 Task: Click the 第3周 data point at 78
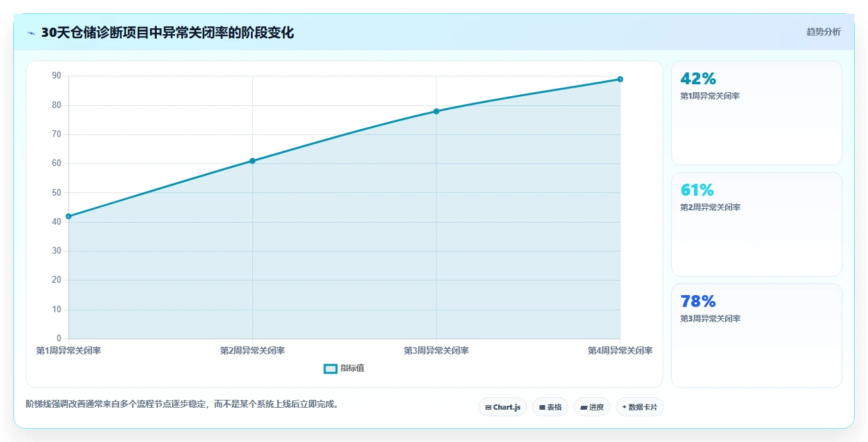436,111
